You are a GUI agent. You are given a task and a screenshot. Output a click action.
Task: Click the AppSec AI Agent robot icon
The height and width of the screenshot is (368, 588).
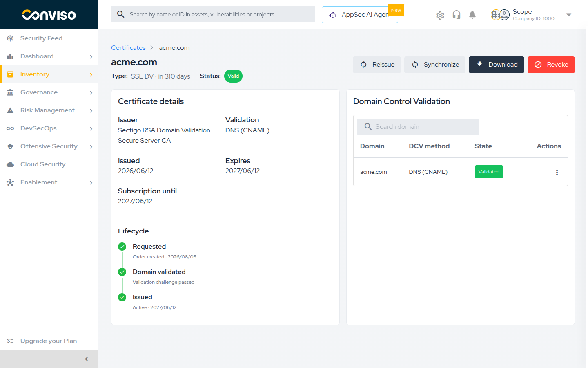point(333,15)
